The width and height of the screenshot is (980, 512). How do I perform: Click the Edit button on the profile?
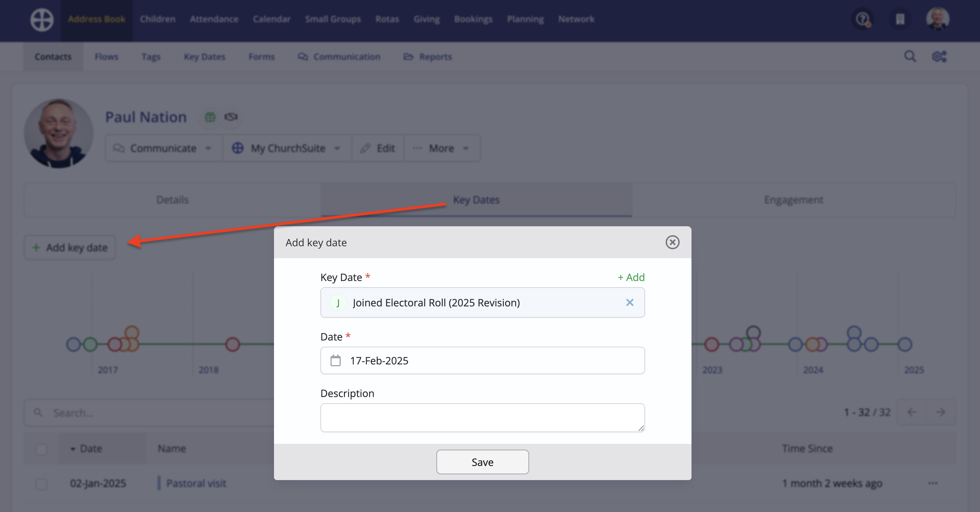pyautogui.click(x=378, y=148)
